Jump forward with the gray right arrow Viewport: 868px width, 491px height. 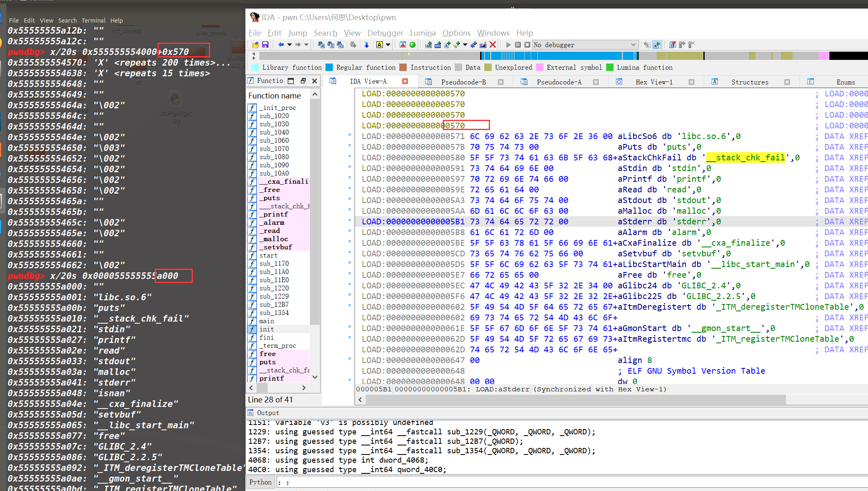[298, 45]
